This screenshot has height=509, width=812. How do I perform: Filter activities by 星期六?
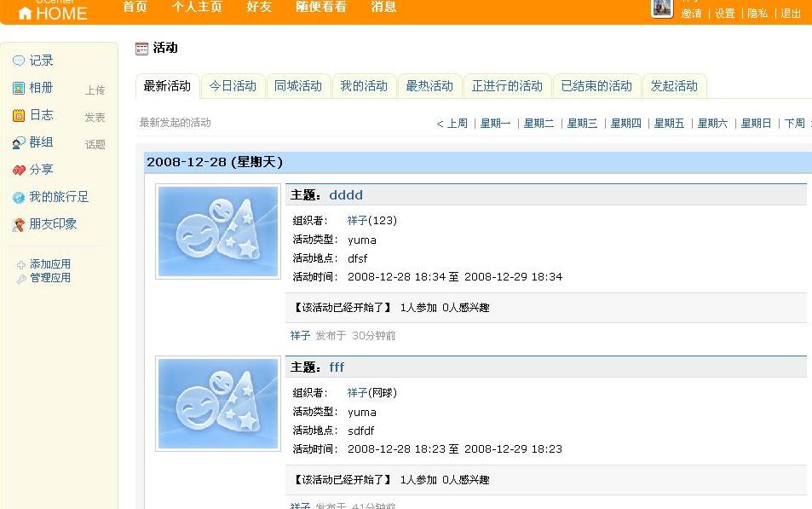tap(712, 124)
